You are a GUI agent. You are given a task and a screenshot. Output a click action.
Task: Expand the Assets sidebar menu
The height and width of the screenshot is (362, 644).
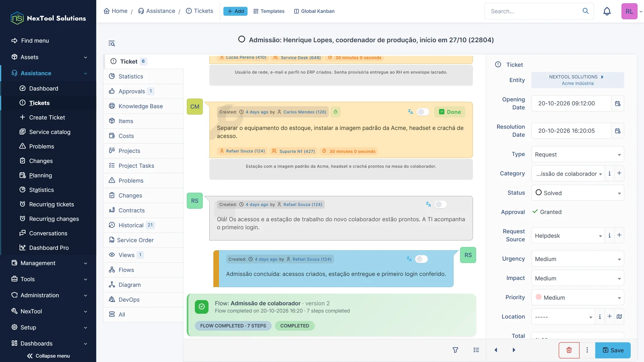pos(48,57)
